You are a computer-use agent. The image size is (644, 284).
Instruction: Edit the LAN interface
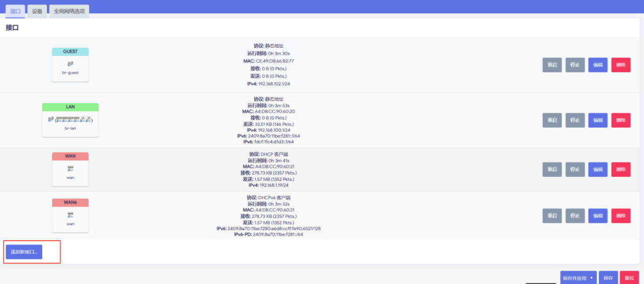click(x=598, y=120)
